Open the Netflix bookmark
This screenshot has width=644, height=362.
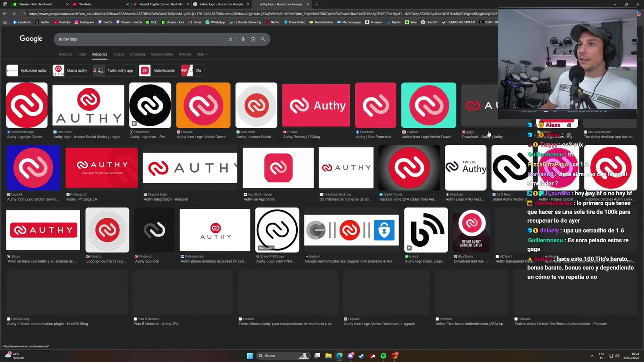(x=272, y=22)
